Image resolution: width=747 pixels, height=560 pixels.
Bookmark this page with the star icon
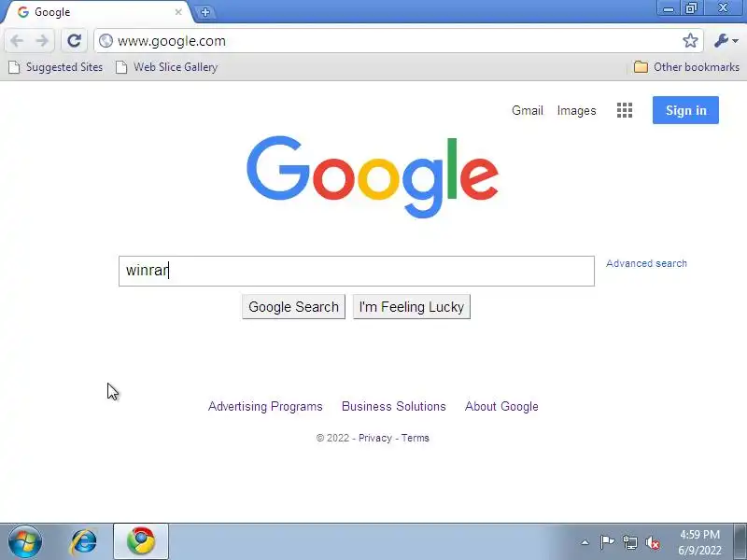pyautogui.click(x=690, y=40)
